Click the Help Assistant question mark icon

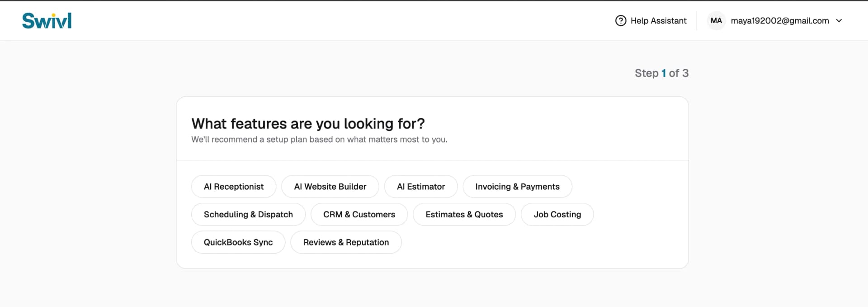(621, 21)
